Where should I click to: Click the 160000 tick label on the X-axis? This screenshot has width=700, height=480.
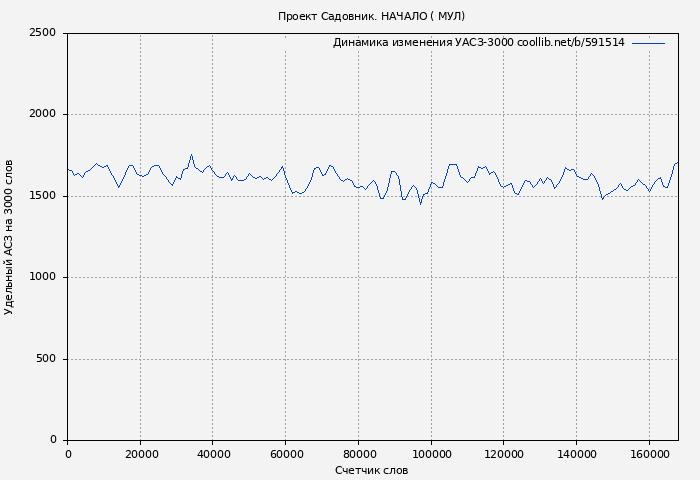point(649,454)
